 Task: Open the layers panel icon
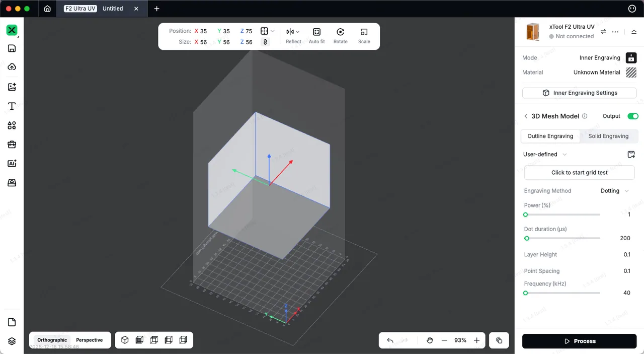(x=12, y=341)
